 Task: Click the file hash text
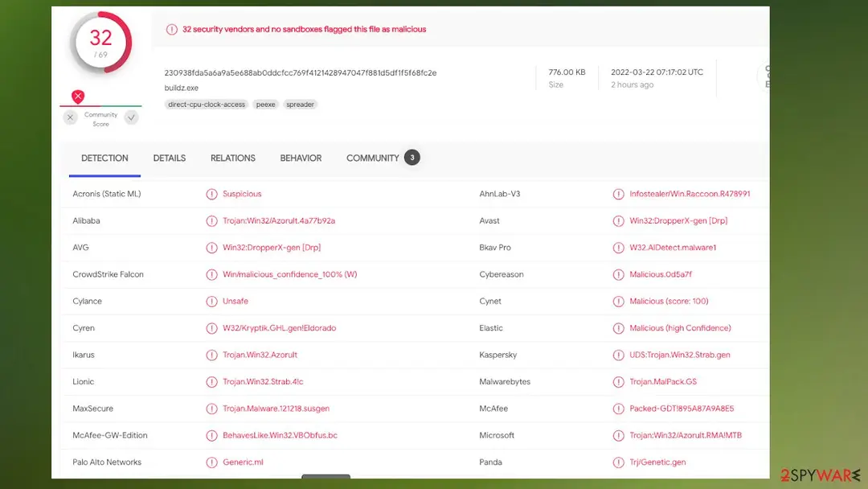[x=301, y=72]
